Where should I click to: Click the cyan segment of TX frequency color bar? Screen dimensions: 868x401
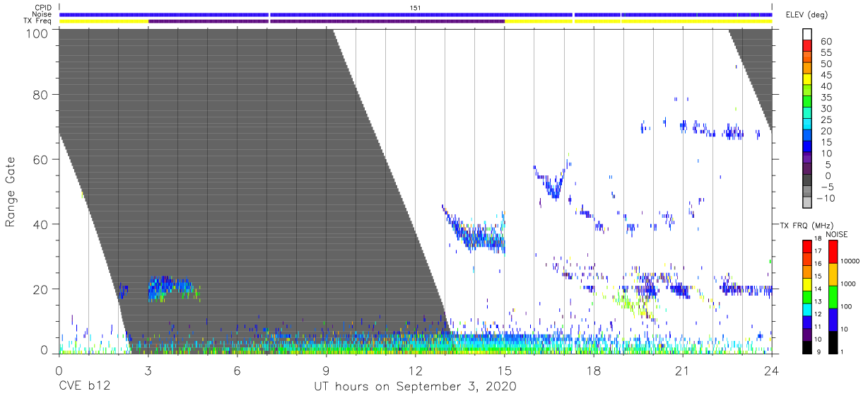[807, 308]
